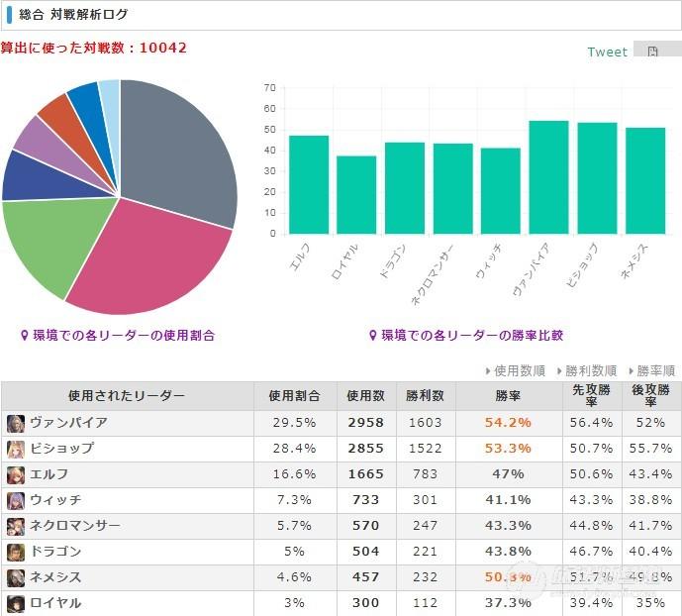Image resolution: width=682 pixels, height=616 pixels.
Task: Click the pin icon beside 勝率比較 chart caption
Action: pos(372,335)
